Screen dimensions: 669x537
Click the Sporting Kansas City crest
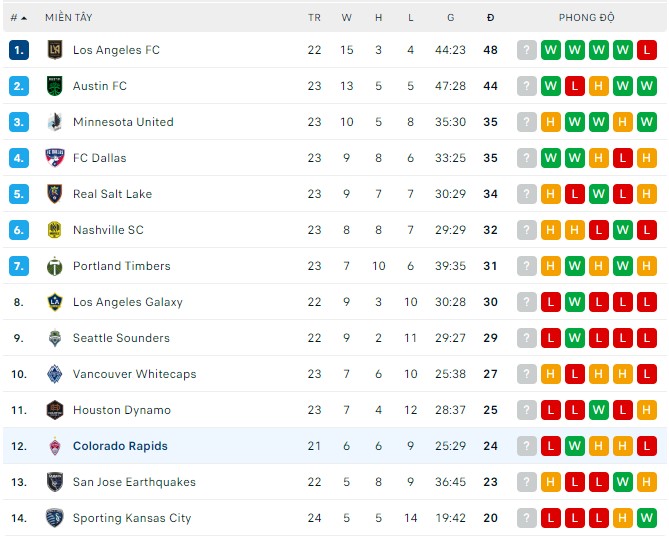pos(55,518)
